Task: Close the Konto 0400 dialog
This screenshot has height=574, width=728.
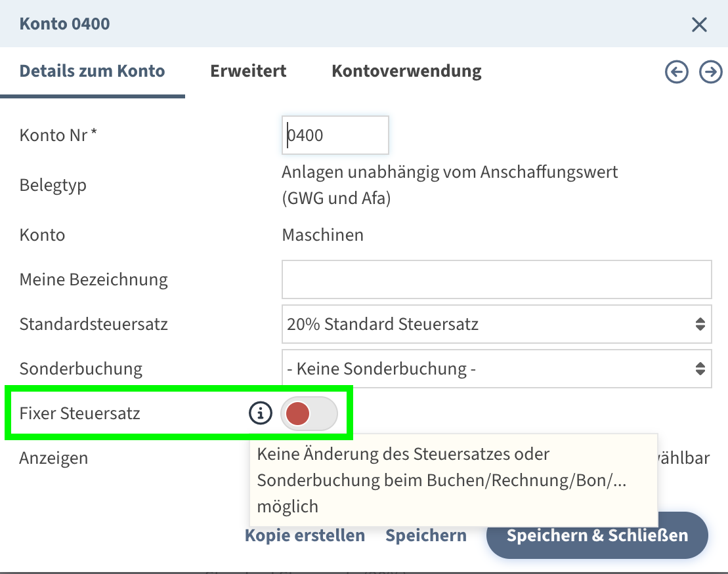Action: click(699, 25)
